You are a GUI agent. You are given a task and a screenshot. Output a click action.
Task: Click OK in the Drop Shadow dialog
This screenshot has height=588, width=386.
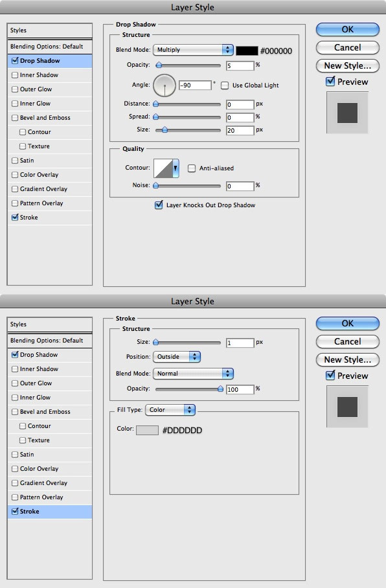[347, 29]
